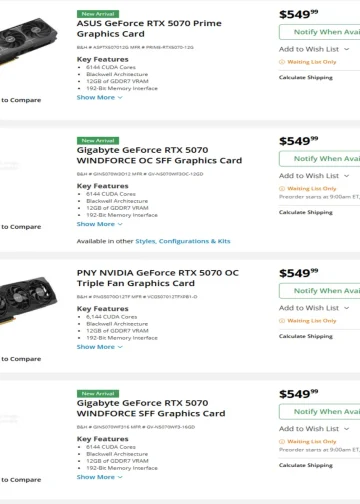Viewport: 360px width, 504px height.
Task: Open the ASUS RTX 5070 Prime product thumbnail
Action: (28, 42)
